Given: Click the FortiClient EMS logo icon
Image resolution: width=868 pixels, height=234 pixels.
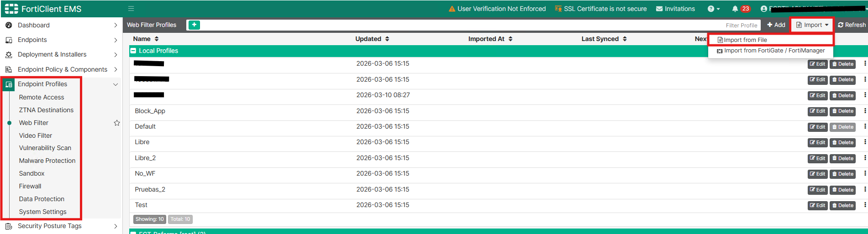Looking at the screenshot, I should pos(11,9).
